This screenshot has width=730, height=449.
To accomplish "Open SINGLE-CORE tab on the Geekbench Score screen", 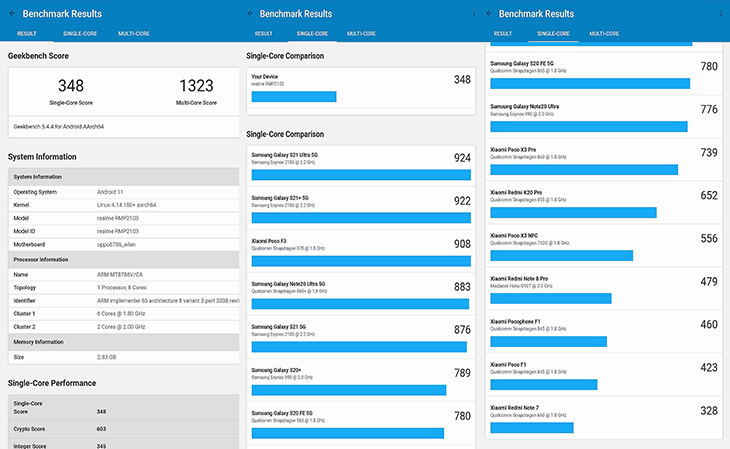I will click(x=80, y=34).
